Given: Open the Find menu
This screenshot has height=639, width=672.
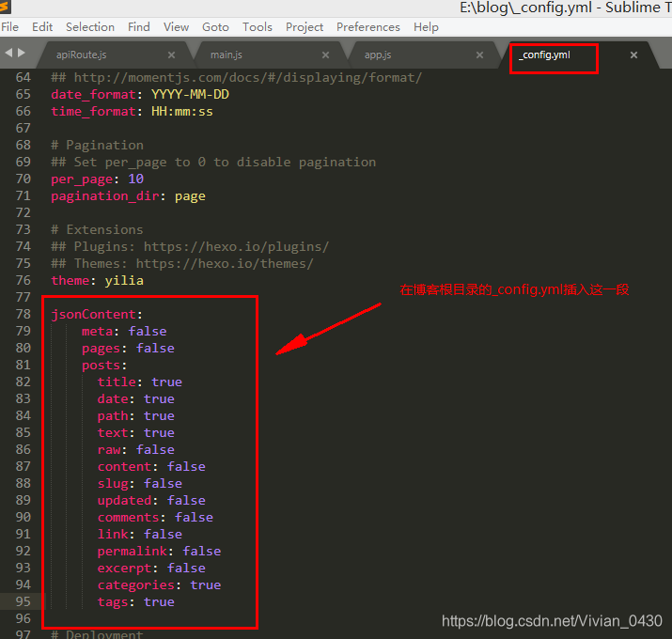Looking at the screenshot, I should click(x=139, y=27).
